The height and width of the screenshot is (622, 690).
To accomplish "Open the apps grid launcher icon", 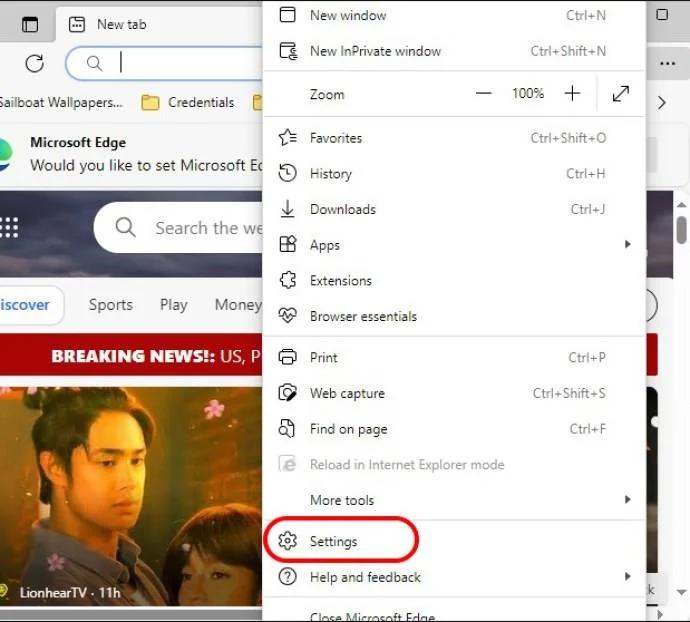I will pyautogui.click(x=9, y=227).
